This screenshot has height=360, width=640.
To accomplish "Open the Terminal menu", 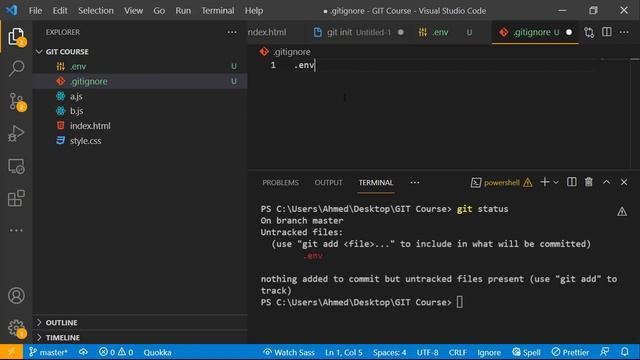I will [x=218, y=11].
